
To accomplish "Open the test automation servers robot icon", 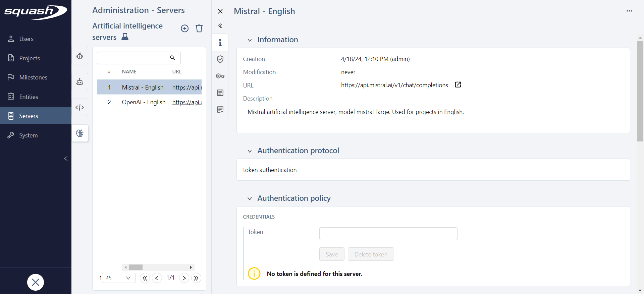I will [x=80, y=82].
